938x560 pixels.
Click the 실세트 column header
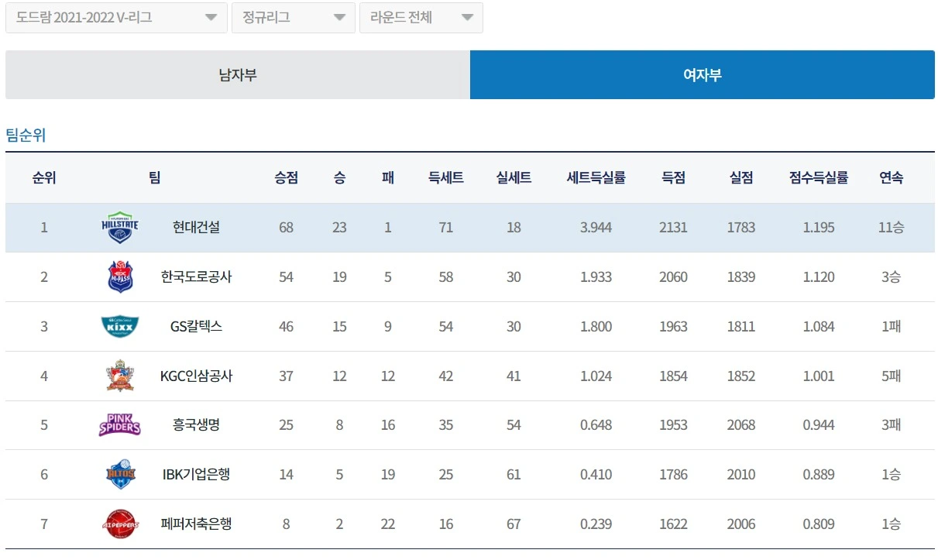point(514,177)
